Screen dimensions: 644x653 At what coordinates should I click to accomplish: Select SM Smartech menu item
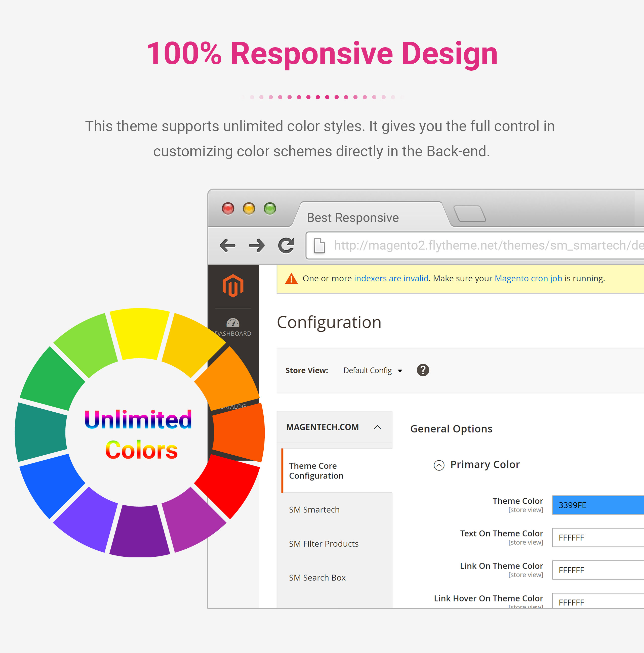coord(314,510)
